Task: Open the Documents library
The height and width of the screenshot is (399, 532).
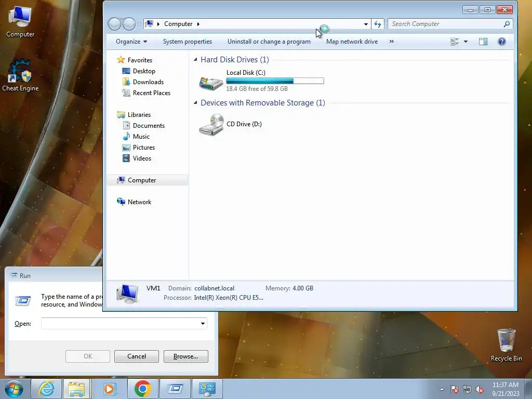Action: 149,126
